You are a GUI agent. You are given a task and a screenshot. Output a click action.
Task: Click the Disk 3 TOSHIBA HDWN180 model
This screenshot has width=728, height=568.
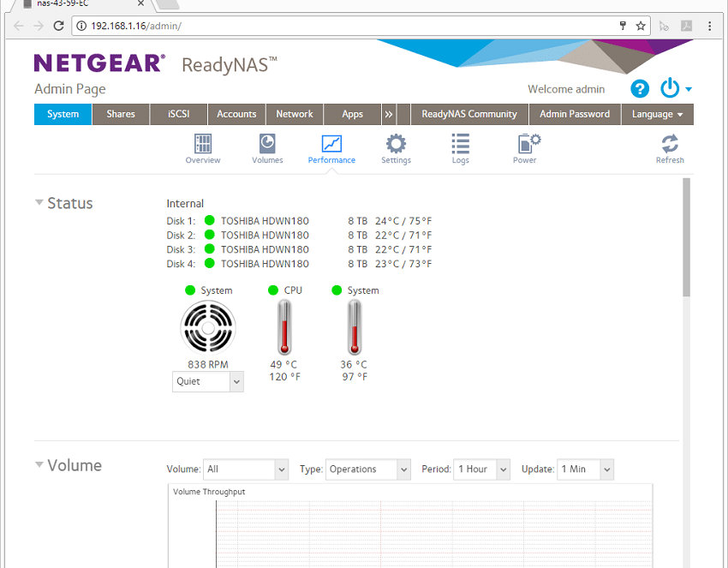point(265,250)
